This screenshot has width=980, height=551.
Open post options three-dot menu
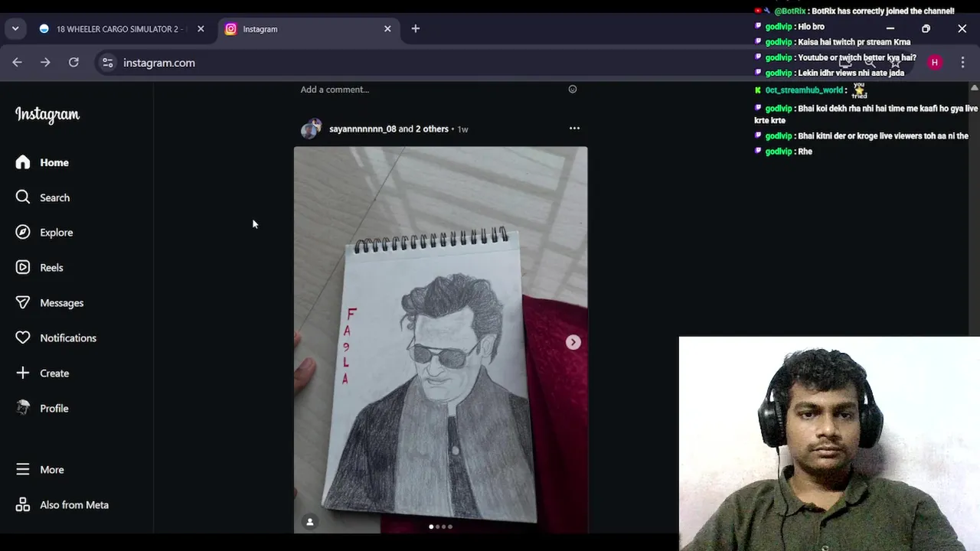pyautogui.click(x=574, y=129)
